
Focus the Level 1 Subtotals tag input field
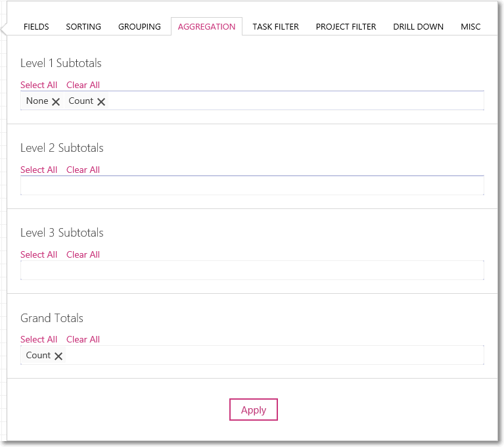point(252,101)
